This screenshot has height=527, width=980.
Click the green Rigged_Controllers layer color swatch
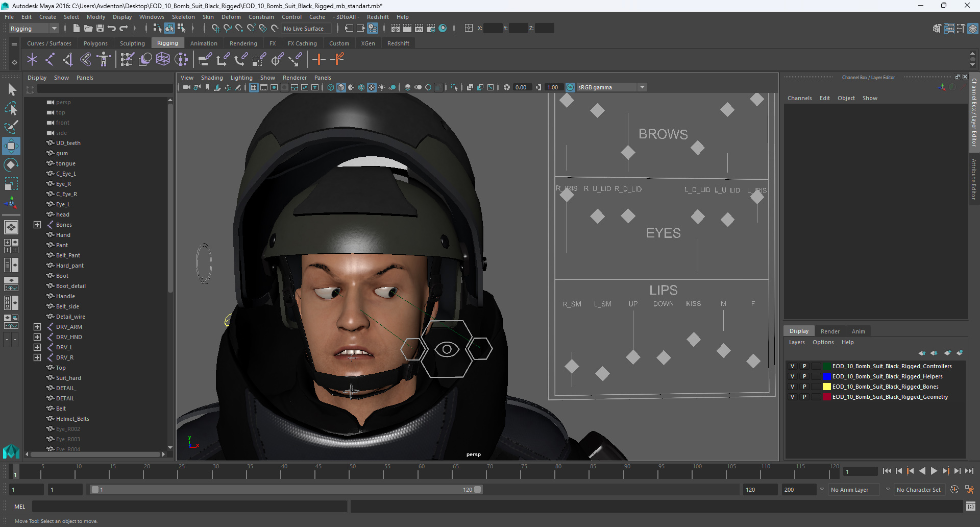point(826,366)
